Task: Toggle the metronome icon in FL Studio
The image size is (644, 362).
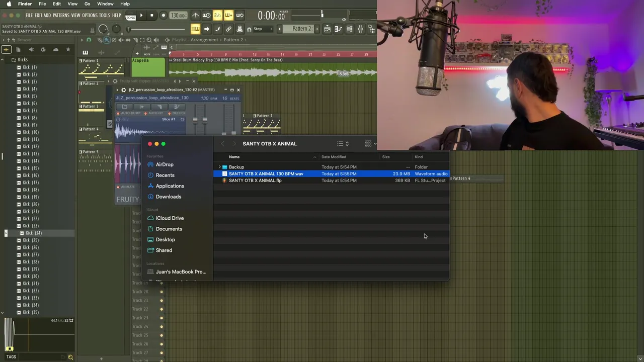Action: pos(195,16)
